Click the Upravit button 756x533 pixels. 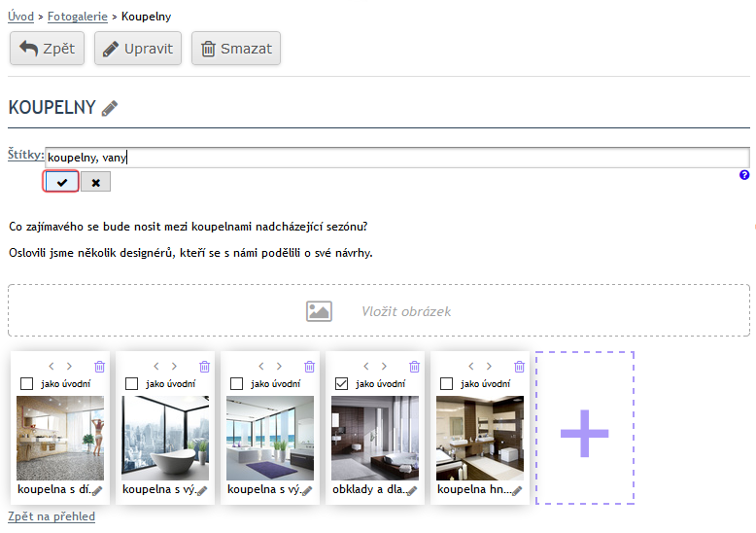tap(138, 49)
